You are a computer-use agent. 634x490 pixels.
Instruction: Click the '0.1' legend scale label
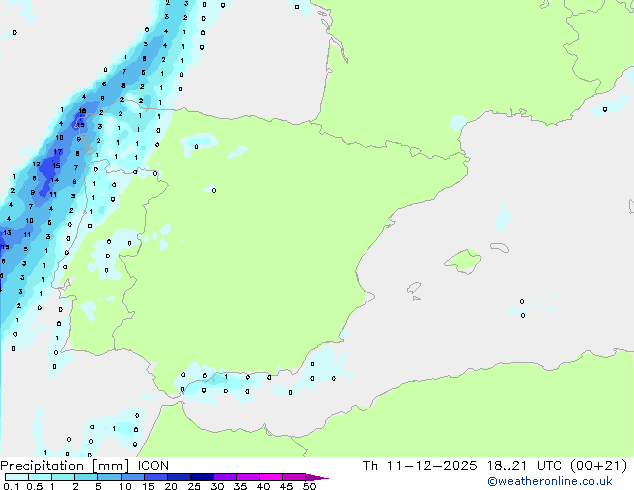(x=11, y=486)
